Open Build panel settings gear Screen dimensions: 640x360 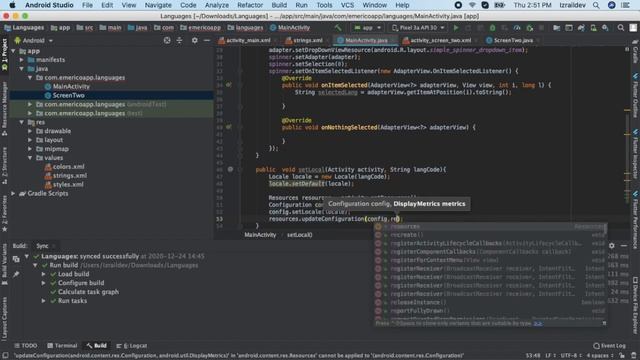[x=611, y=246]
